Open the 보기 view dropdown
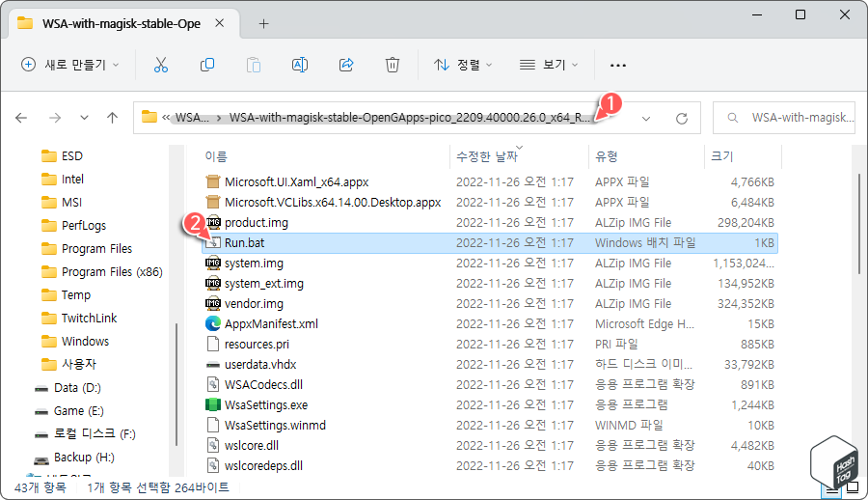868x500 pixels. coord(549,65)
